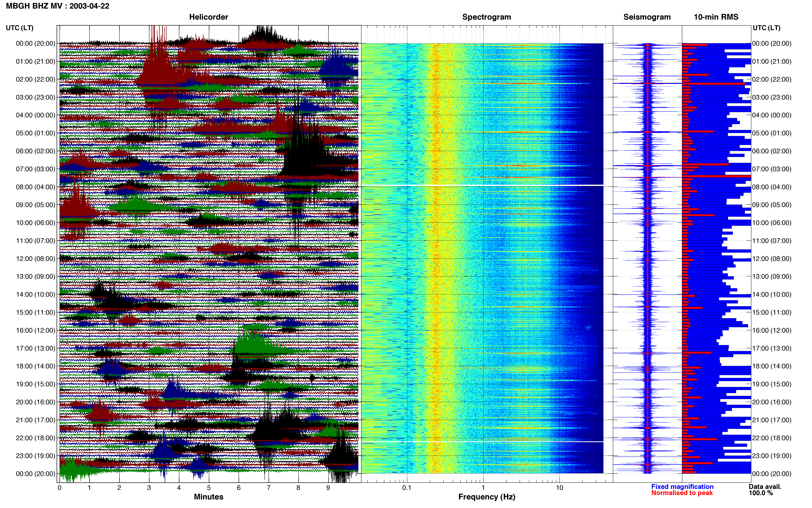Click right-side time label '17:00 (13:00)'
This screenshot has width=812, height=508.
(x=772, y=348)
